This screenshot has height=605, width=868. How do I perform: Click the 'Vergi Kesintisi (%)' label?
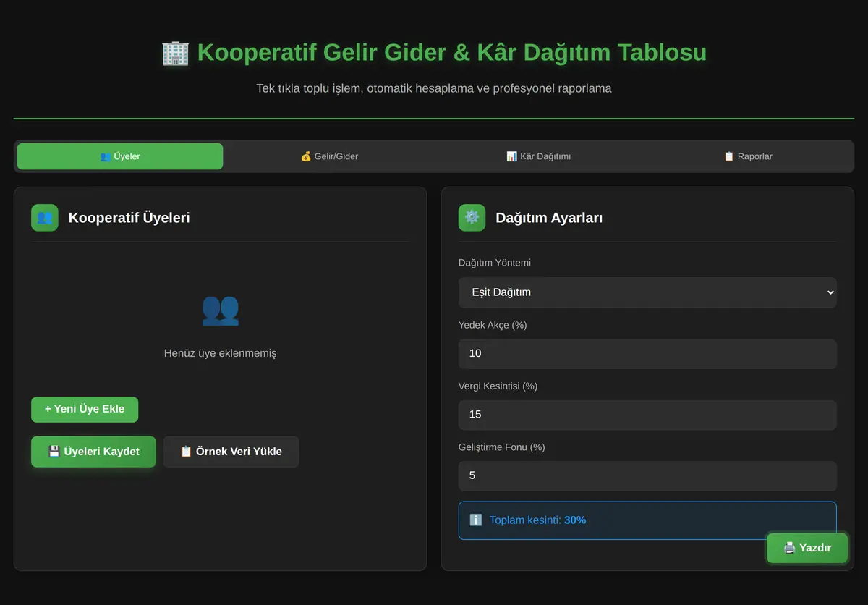pyautogui.click(x=498, y=386)
